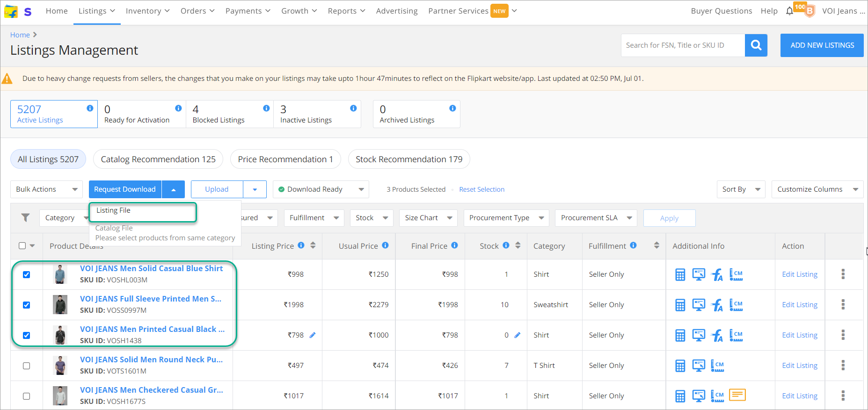
Task: Switch to Stock Recommendation 179 tab
Action: coord(409,159)
